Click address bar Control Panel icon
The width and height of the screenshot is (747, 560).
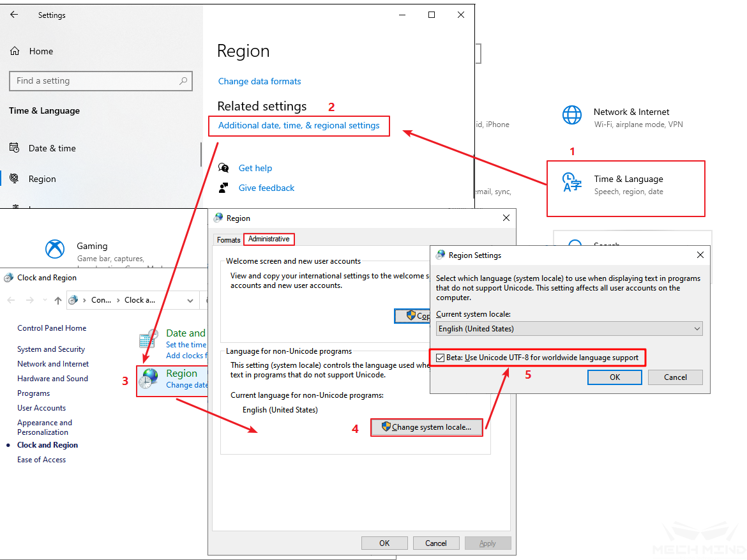pos(73,300)
